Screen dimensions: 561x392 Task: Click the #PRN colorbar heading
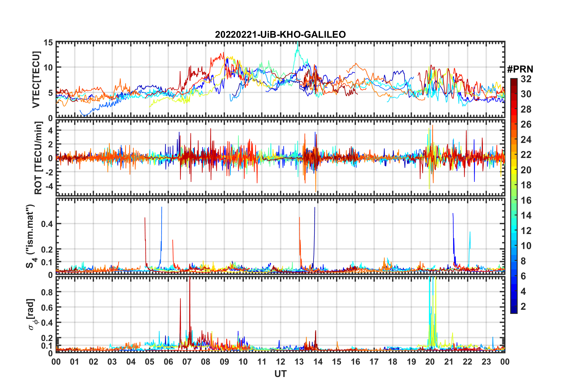tap(520, 69)
